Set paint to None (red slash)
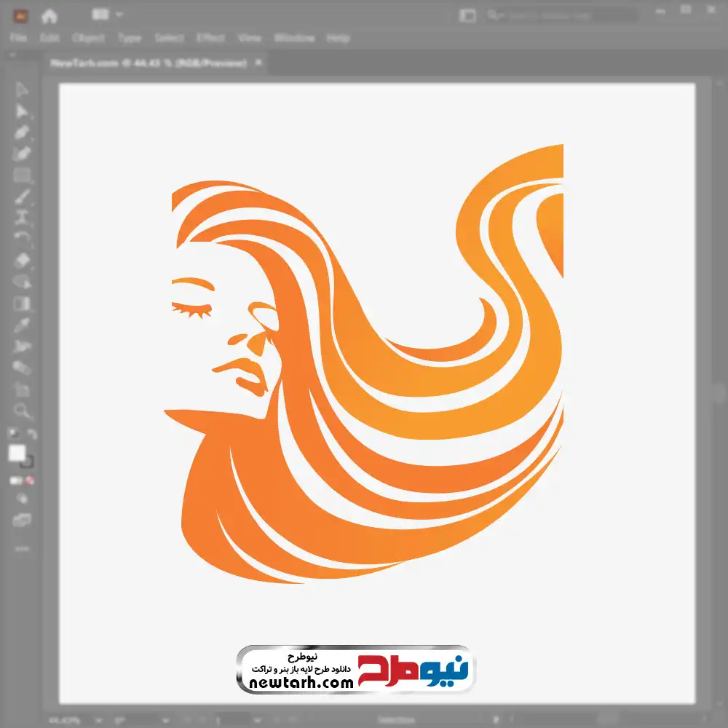 pos(31,480)
